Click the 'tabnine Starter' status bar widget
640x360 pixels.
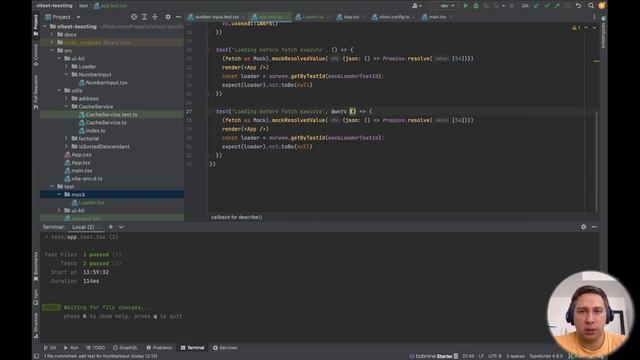(433, 356)
